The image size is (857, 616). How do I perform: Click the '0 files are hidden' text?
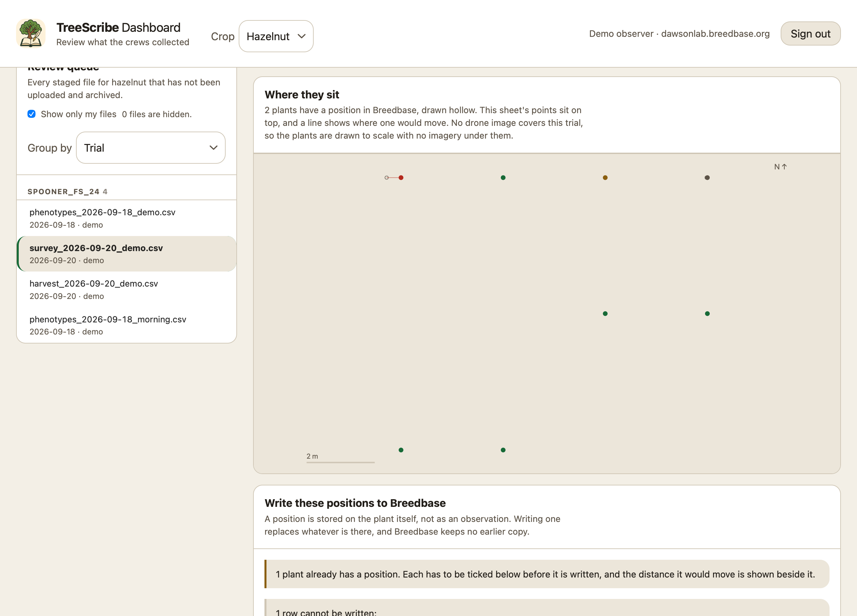point(157,114)
